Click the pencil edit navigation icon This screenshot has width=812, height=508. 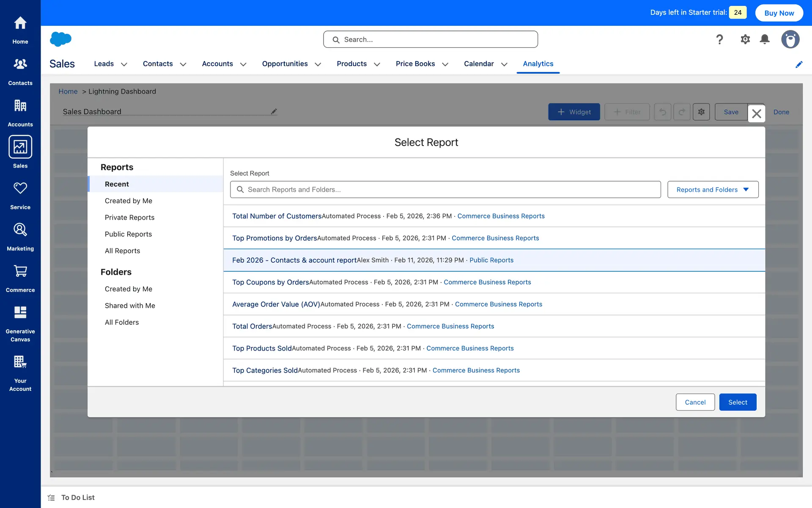(798, 64)
